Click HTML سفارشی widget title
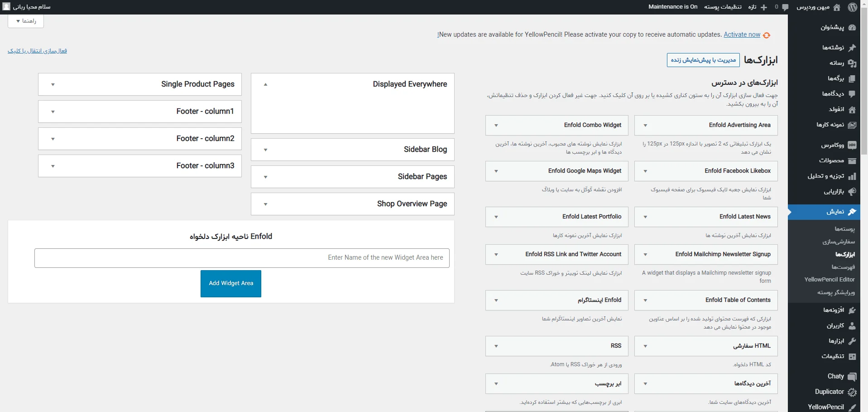The width and height of the screenshot is (868, 412). click(752, 346)
